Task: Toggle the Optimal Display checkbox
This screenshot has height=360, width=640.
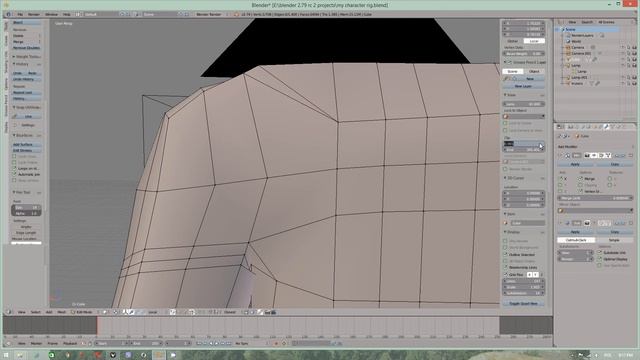Action: pos(600,259)
